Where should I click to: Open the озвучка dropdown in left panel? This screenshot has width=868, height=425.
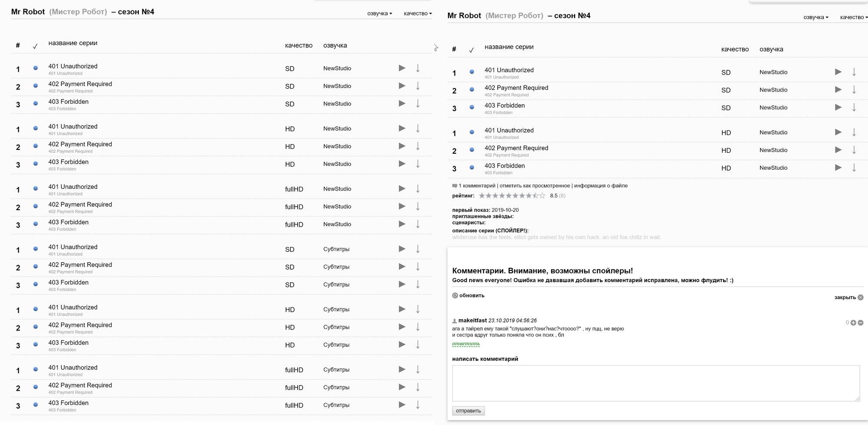(380, 13)
